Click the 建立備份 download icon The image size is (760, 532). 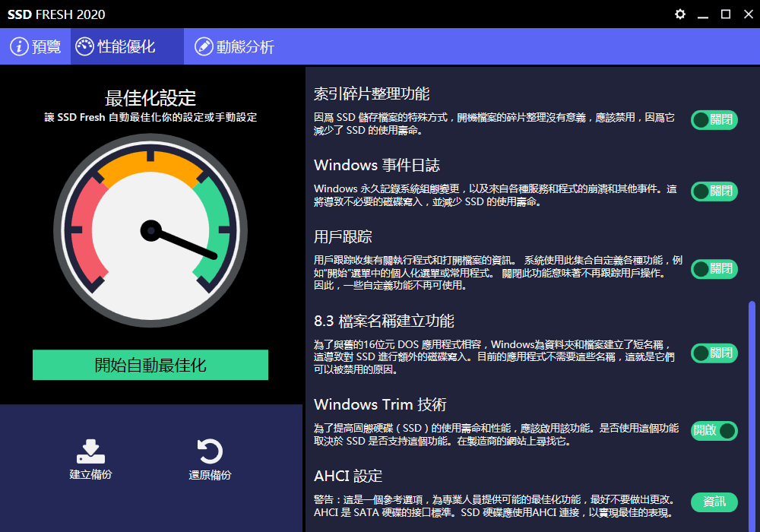[90, 451]
